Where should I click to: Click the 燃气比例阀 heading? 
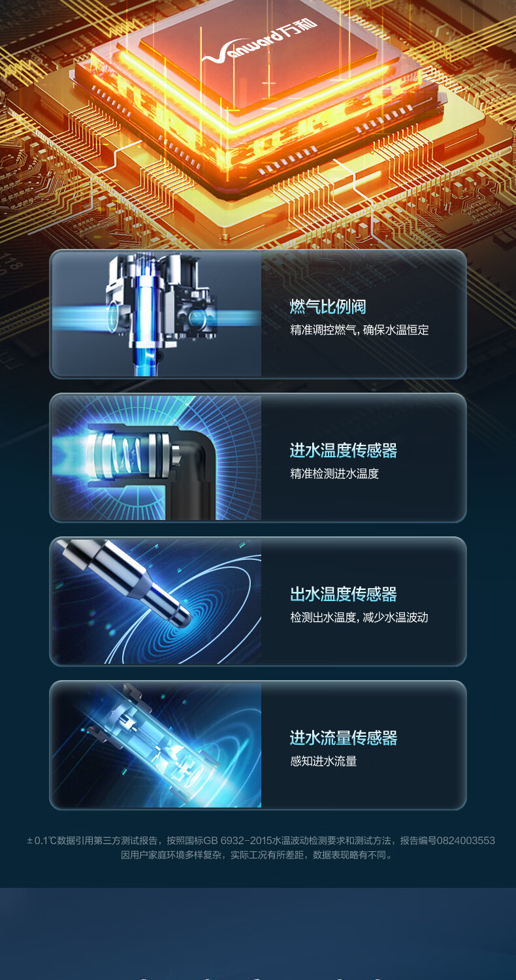tap(328, 306)
